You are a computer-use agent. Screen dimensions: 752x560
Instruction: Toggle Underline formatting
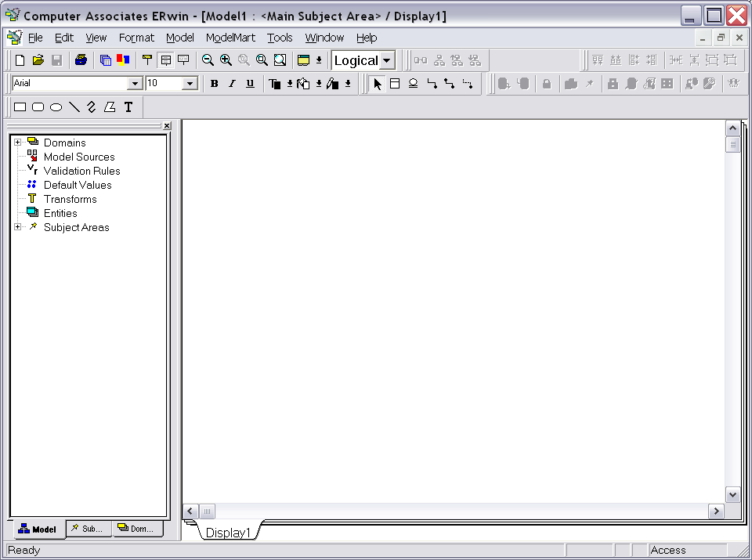[x=250, y=84]
